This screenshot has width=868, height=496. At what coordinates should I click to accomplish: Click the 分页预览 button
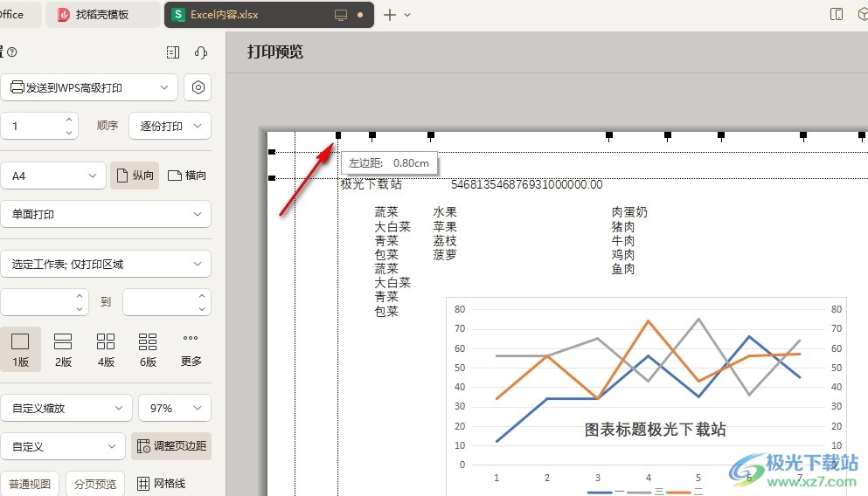[94, 484]
